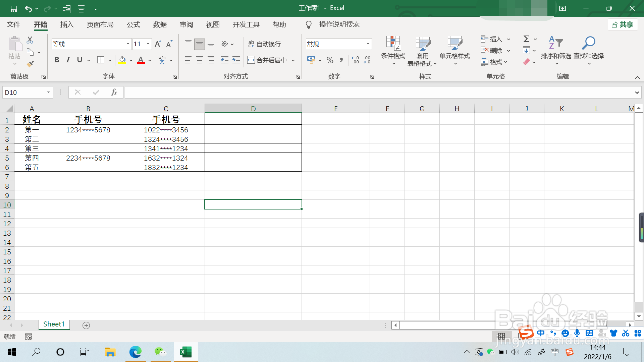Expand the number format combo box
This screenshot has width=644, height=362.
(368, 44)
